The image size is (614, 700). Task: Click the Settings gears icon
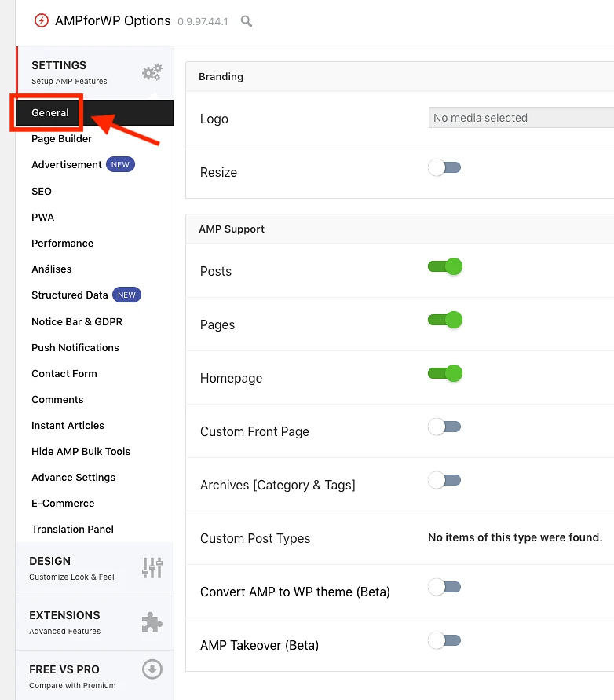152,72
